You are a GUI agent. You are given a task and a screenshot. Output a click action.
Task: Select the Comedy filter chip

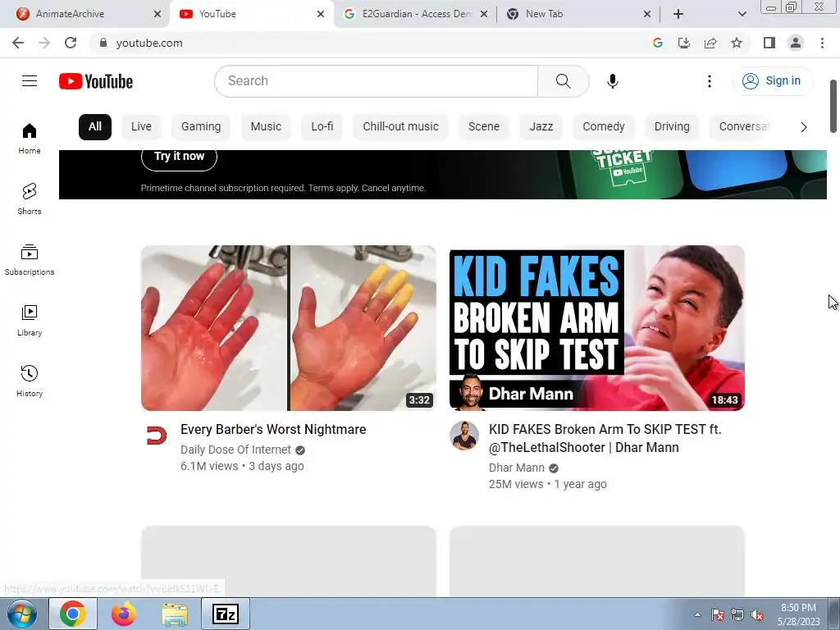tap(604, 127)
